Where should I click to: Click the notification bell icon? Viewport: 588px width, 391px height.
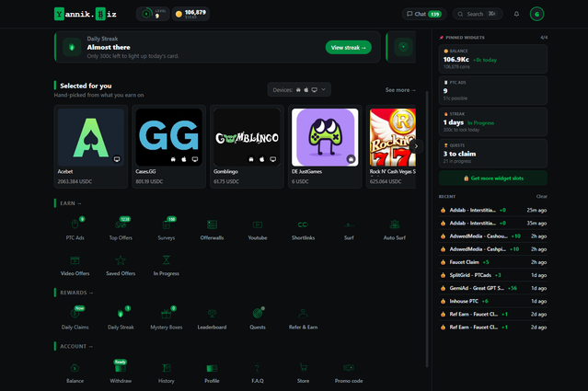click(x=516, y=14)
